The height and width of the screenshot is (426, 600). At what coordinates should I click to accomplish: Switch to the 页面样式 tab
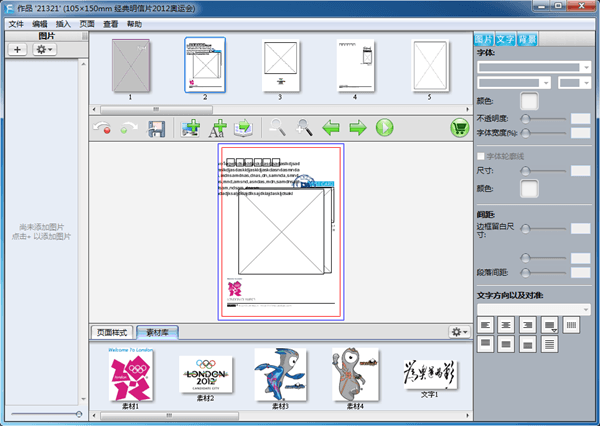(113, 331)
